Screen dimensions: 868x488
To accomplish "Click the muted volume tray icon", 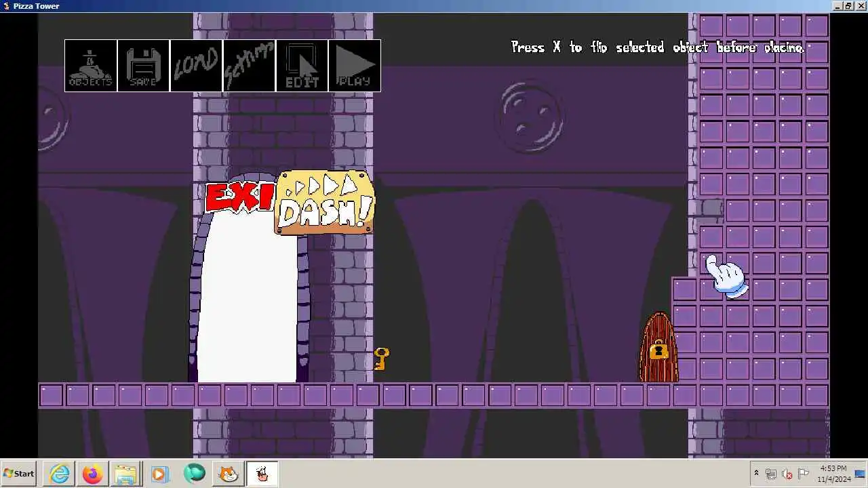I will pos(787,474).
